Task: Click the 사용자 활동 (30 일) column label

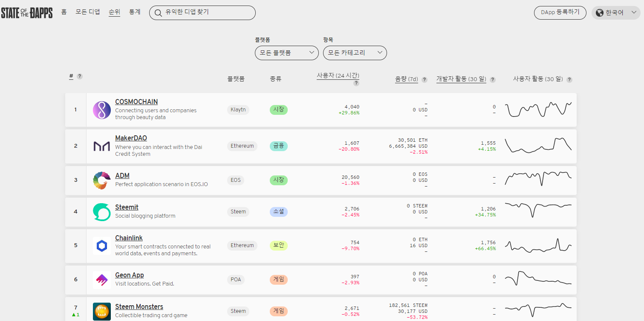Action: pos(538,79)
